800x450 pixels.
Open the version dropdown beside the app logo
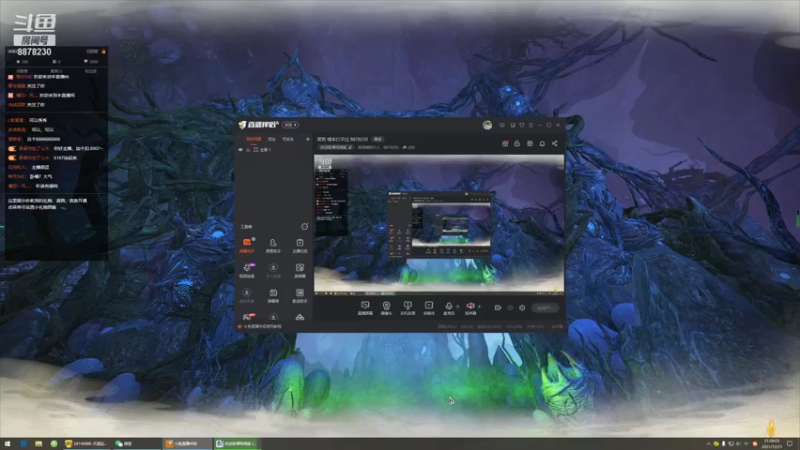click(x=290, y=125)
